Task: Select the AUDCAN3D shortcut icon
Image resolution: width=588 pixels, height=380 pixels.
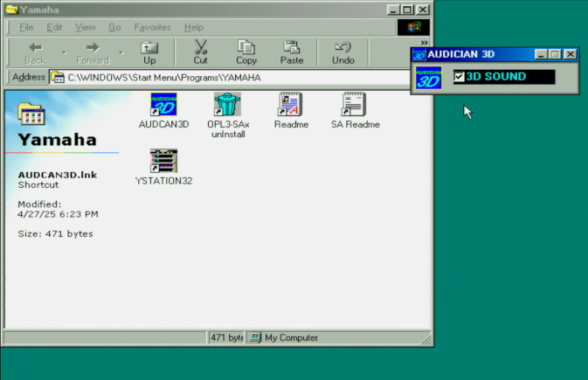Action: [163, 106]
